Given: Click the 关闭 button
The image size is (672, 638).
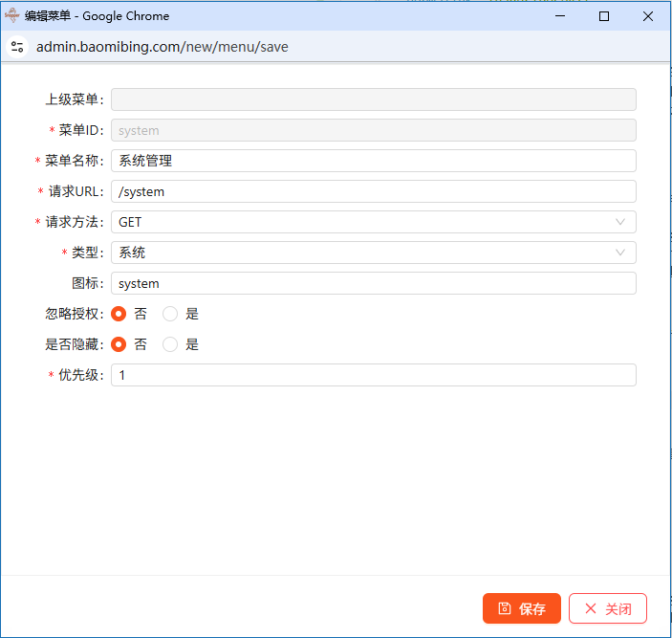Looking at the screenshot, I should (x=608, y=608).
